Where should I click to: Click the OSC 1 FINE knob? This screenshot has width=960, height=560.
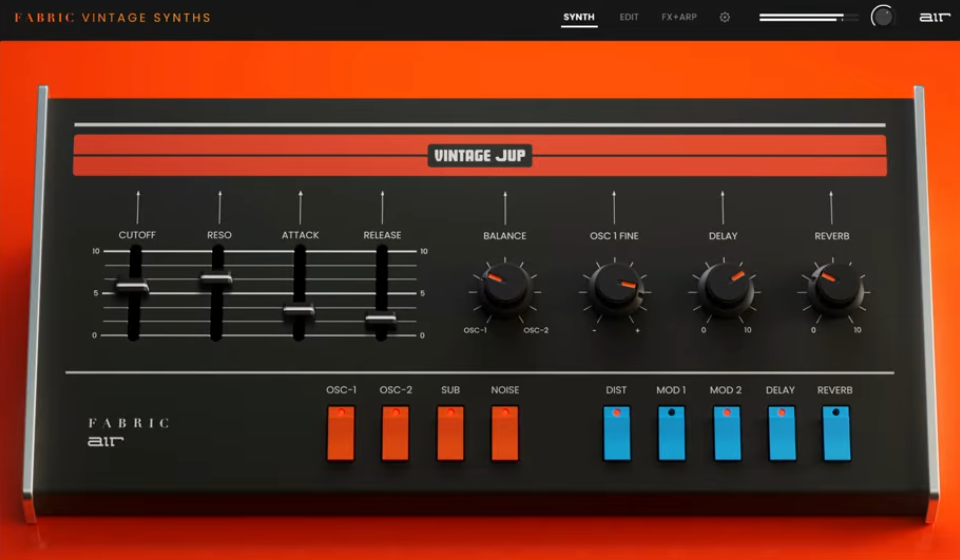[x=615, y=289]
